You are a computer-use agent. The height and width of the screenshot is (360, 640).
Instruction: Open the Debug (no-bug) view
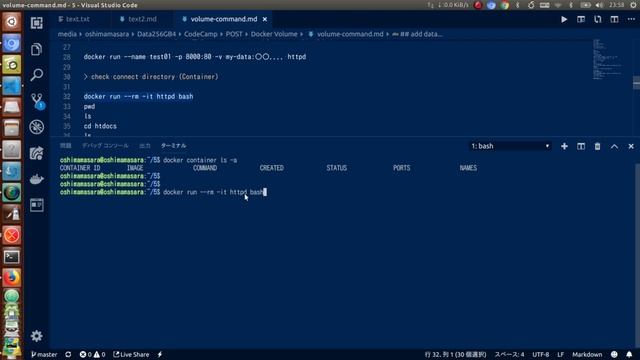coord(36,127)
